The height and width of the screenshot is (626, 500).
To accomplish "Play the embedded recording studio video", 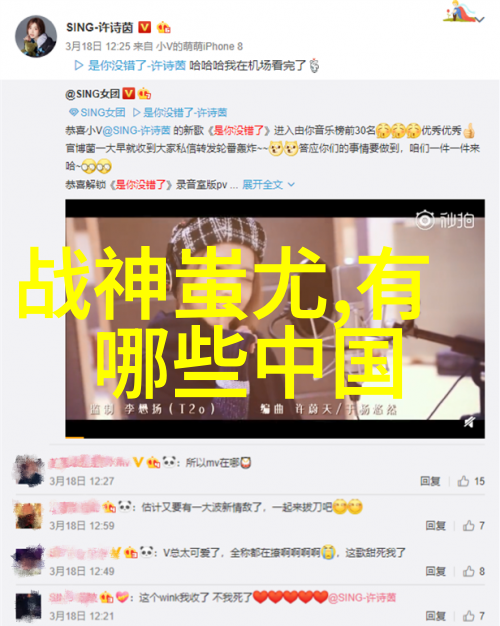I will tap(275, 319).
